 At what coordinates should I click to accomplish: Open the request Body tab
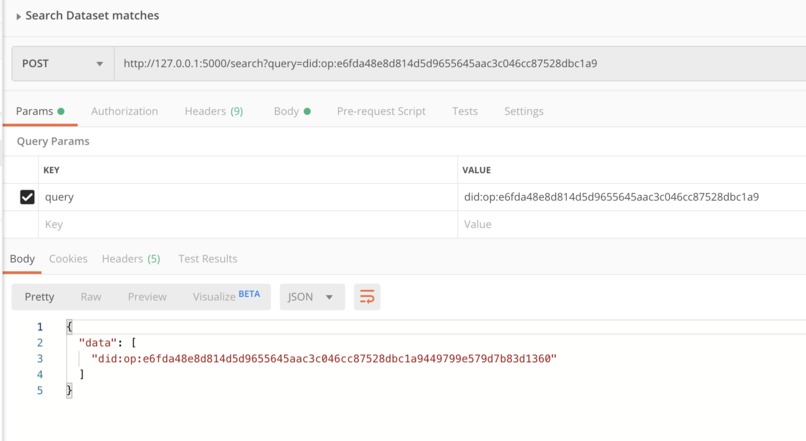click(x=292, y=112)
